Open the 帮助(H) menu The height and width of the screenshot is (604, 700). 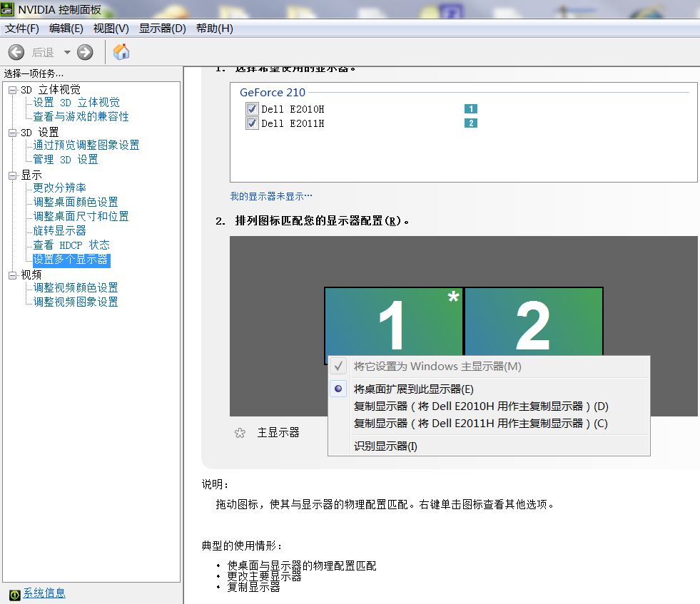(x=214, y=29)
